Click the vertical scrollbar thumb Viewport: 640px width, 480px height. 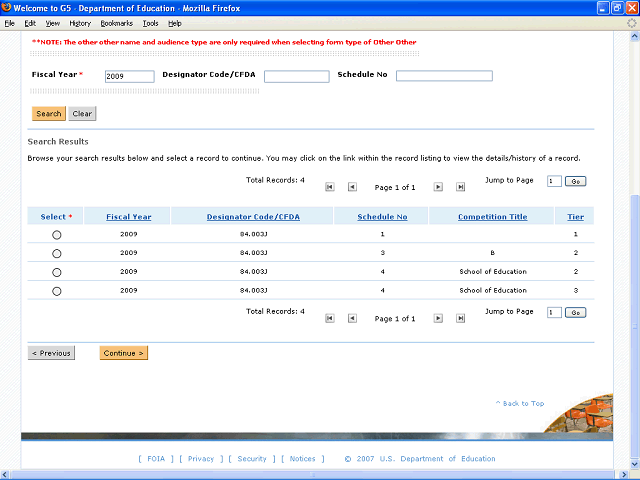pos(635,327)
